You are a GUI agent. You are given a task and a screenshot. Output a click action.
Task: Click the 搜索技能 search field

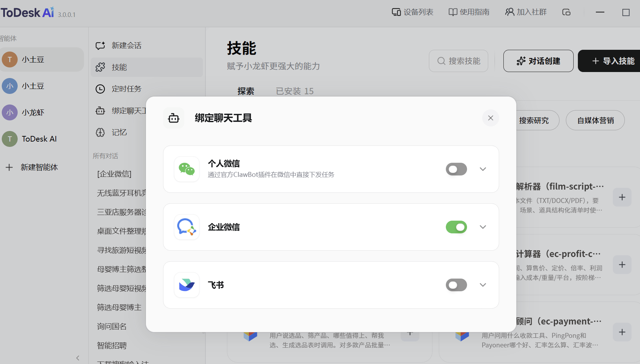[x=459, y=61]
